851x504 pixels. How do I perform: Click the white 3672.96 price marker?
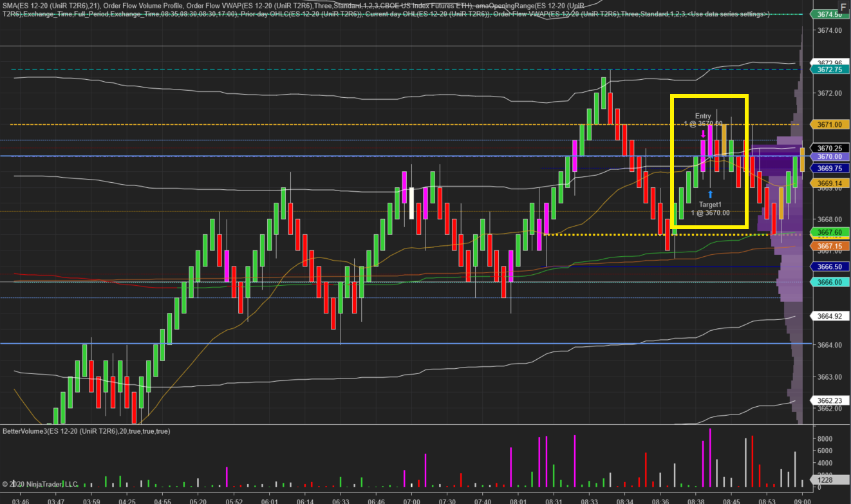pyautogui.click(x=829, y=63)
